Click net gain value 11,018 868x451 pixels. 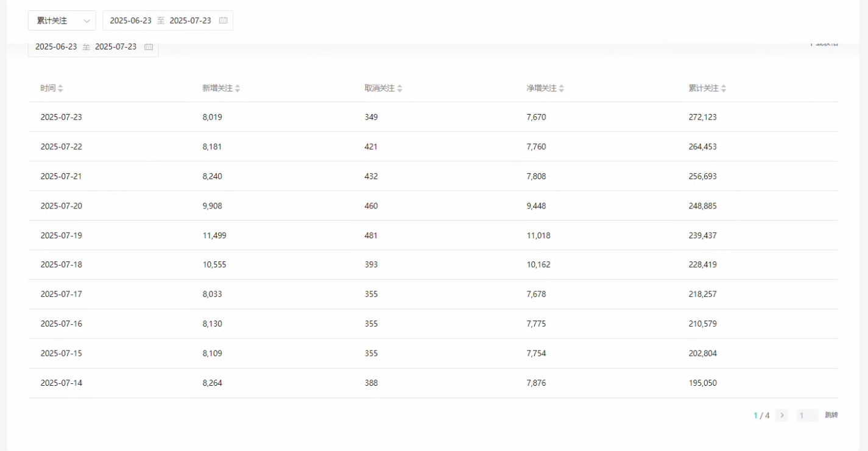[538, 235]
